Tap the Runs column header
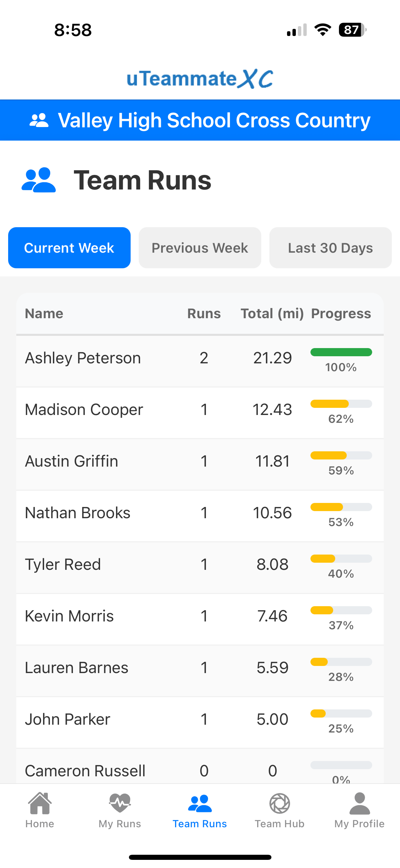 click(204, 314)
